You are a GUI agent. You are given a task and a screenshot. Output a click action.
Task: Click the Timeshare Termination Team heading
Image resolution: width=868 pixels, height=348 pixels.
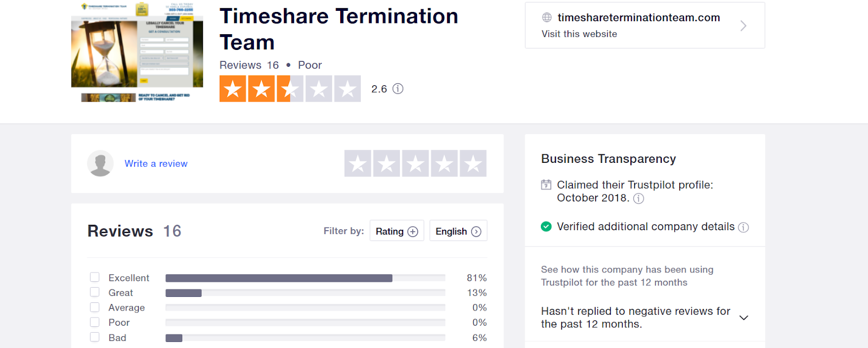click(x=339, y=29)
